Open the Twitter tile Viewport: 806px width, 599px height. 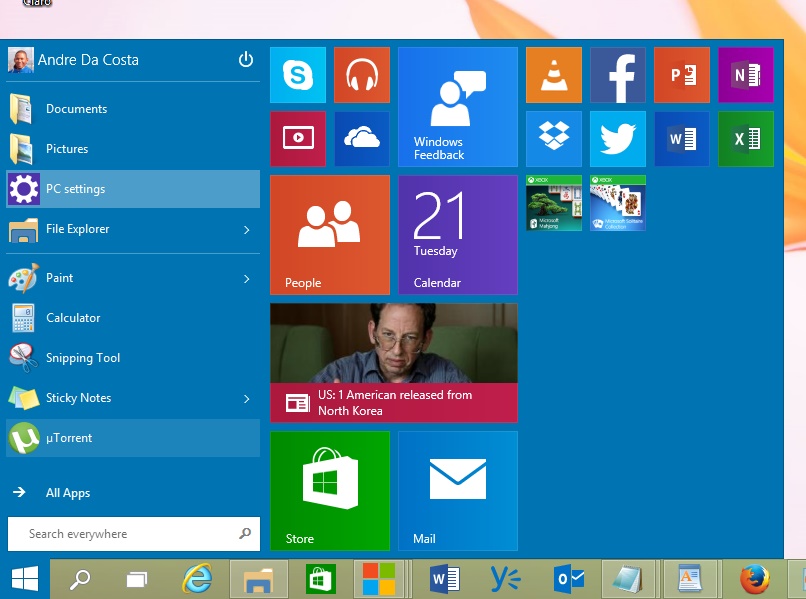click(x=618, y=139)
